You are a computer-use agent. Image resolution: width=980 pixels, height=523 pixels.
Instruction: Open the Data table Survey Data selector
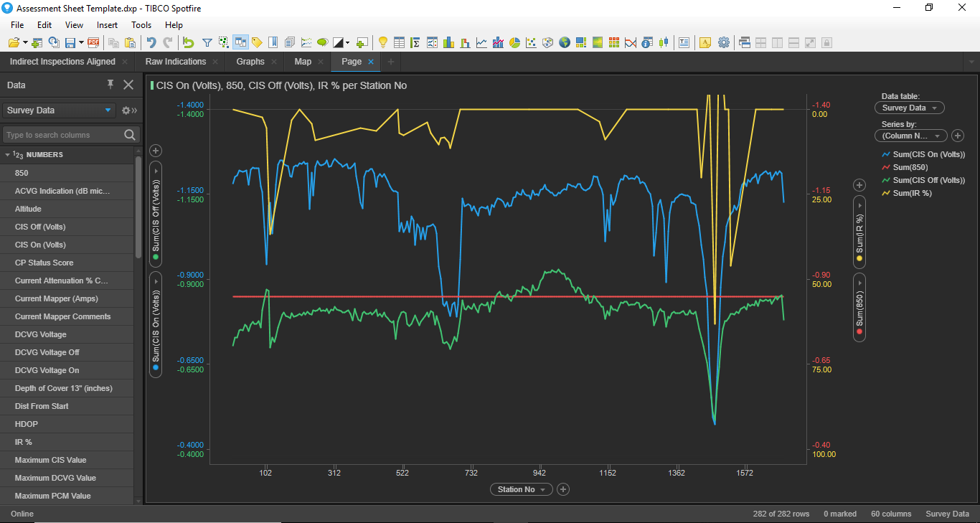click(909, 108)
